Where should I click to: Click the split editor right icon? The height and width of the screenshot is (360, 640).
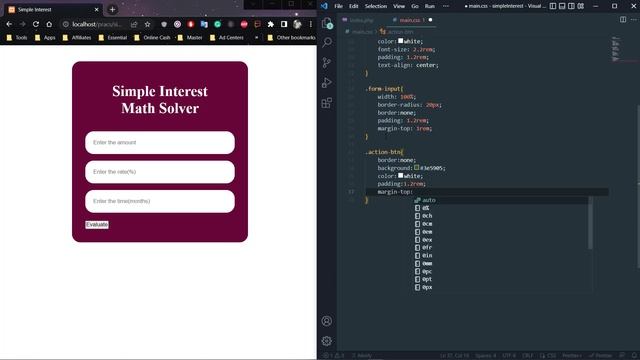click(x=623, y=20)
